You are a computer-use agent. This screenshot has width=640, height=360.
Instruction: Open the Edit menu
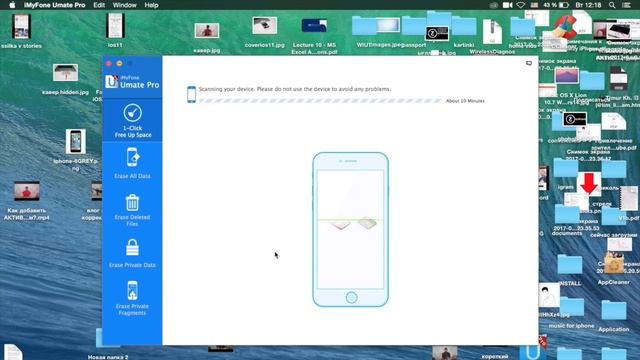(99, 5)
